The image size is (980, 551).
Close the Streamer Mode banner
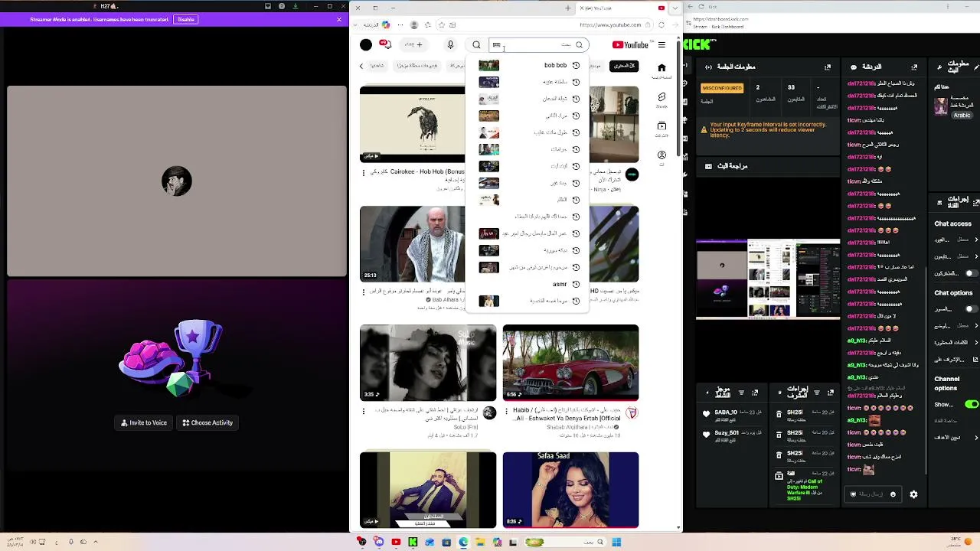tap(339, 19)
